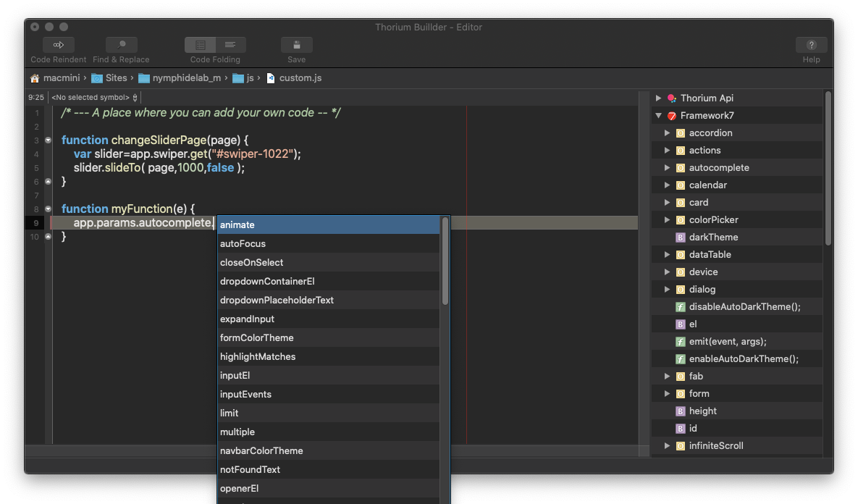The width and height of the screenshot is (858, 504).
Task: Click the nymphidelab_m breadcrumb folder
Action: click(186, 78)
